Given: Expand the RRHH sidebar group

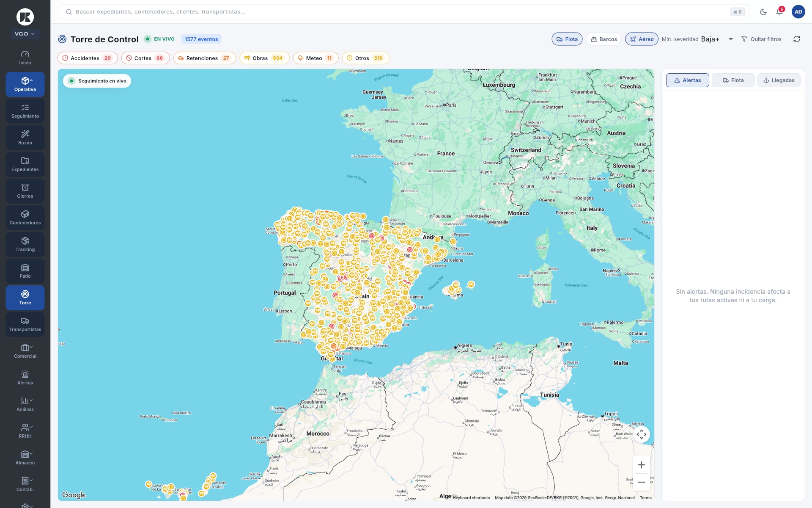Looking at the screenshot, I should (25, 431).
